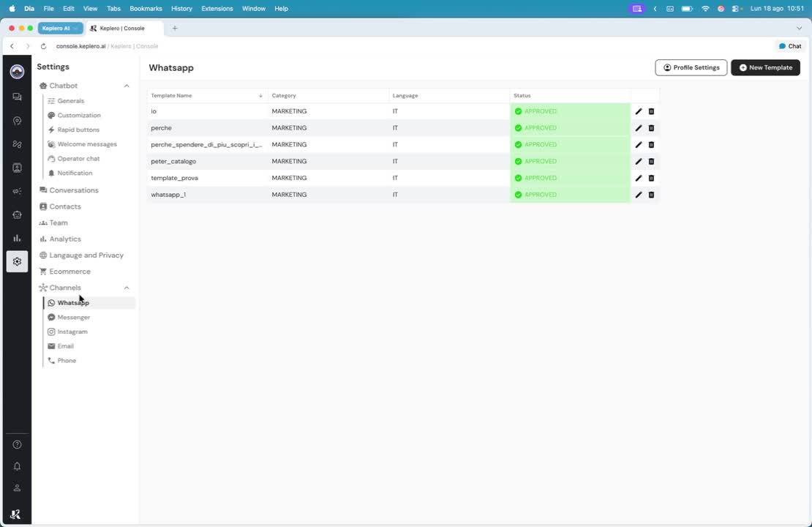This screenshot has width=812, height=527.
Task: Open conversations icon in dark left rail
Action: tap(17, 97)
